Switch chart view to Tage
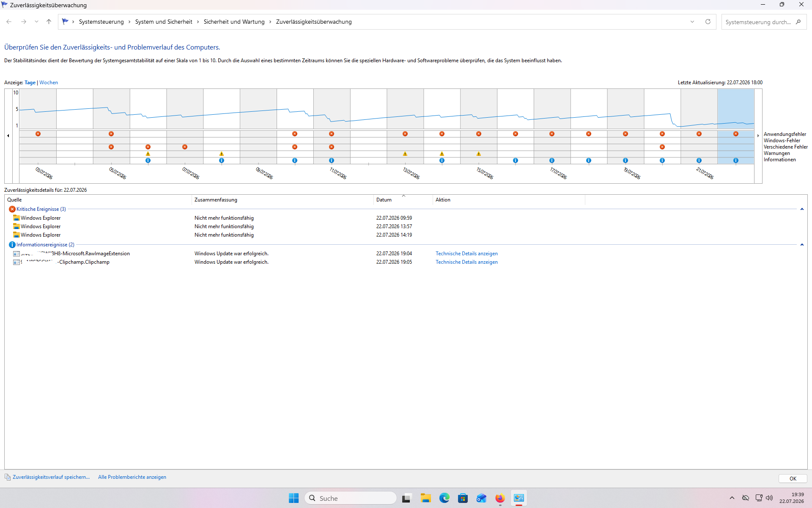This screenshot has height=508, width=812. [30, 83]
